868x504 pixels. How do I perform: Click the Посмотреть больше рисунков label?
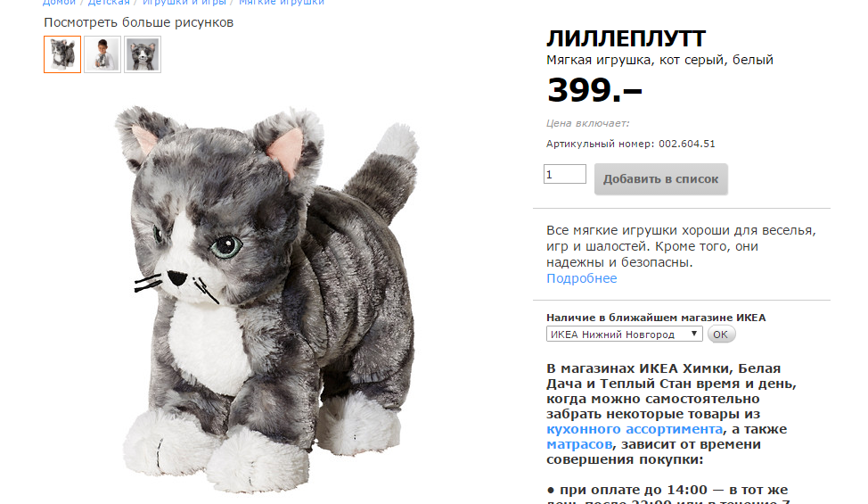tap(138, 22)
